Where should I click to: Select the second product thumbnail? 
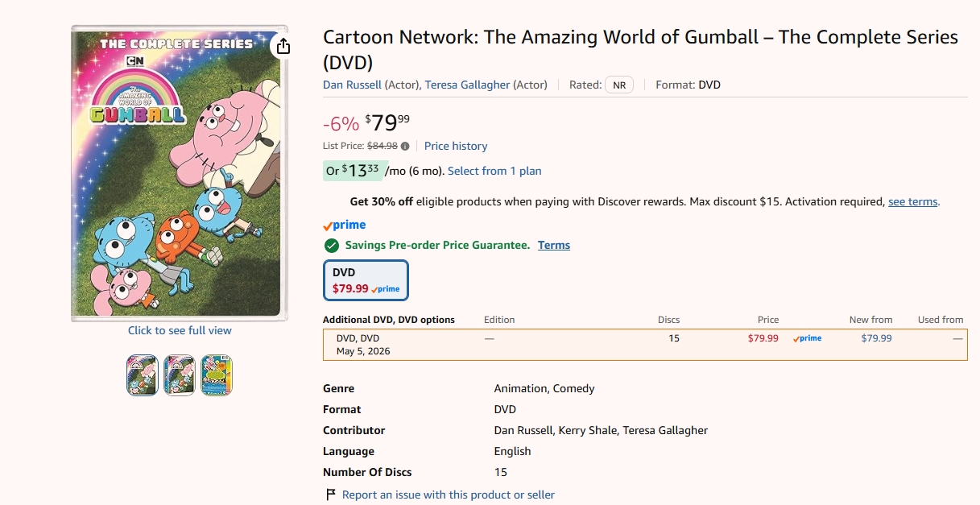pos(180,375)
